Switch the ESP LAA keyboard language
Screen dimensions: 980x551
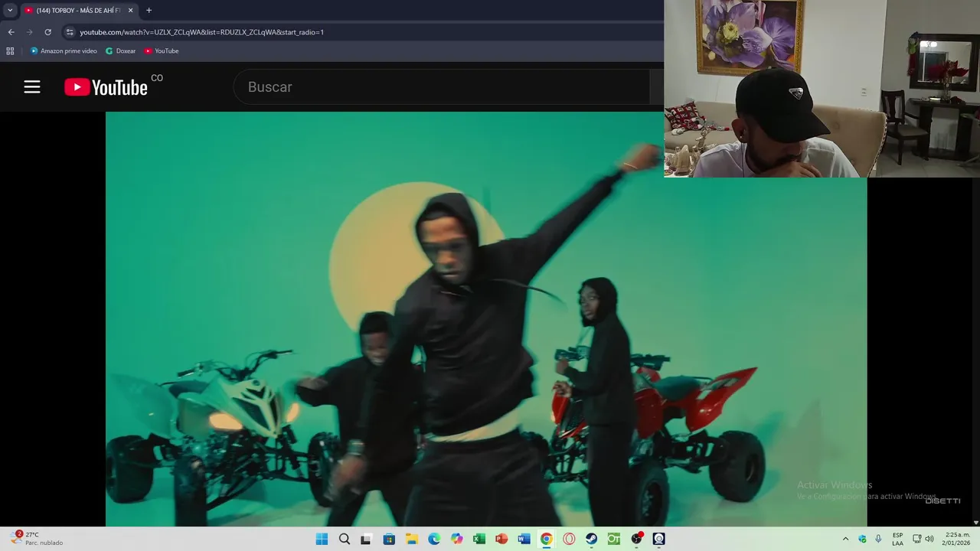click(897, 539)
